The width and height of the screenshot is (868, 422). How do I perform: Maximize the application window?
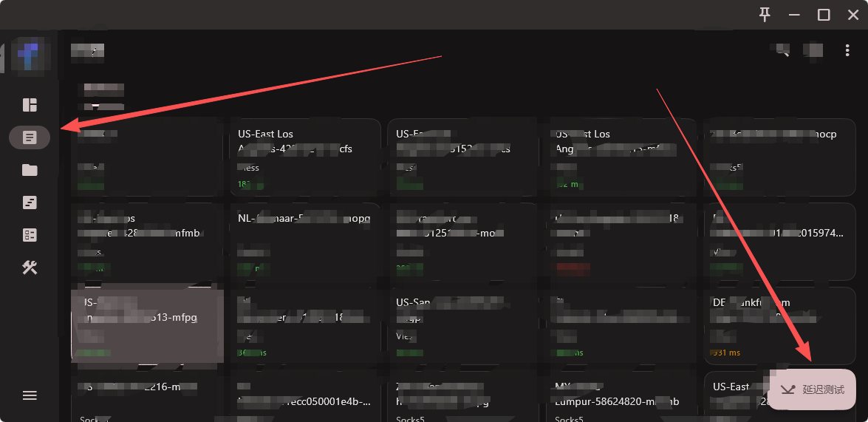824,15
